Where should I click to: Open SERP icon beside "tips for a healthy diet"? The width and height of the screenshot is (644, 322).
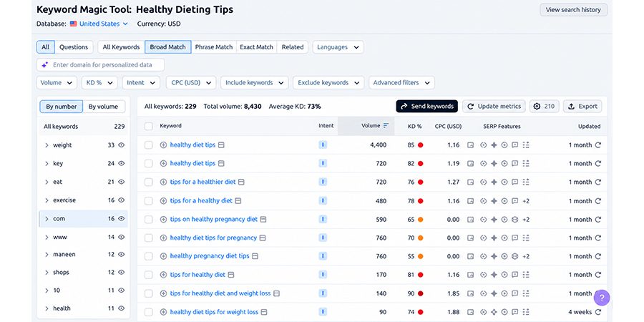(x=238, y=201)
